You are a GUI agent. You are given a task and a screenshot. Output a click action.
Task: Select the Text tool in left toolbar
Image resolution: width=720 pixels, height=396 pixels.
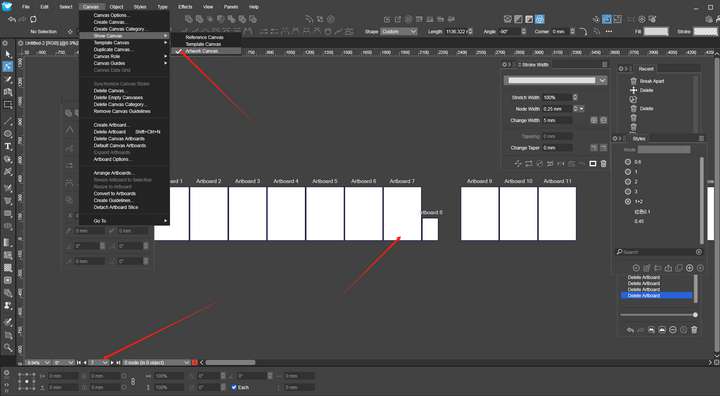8,147
